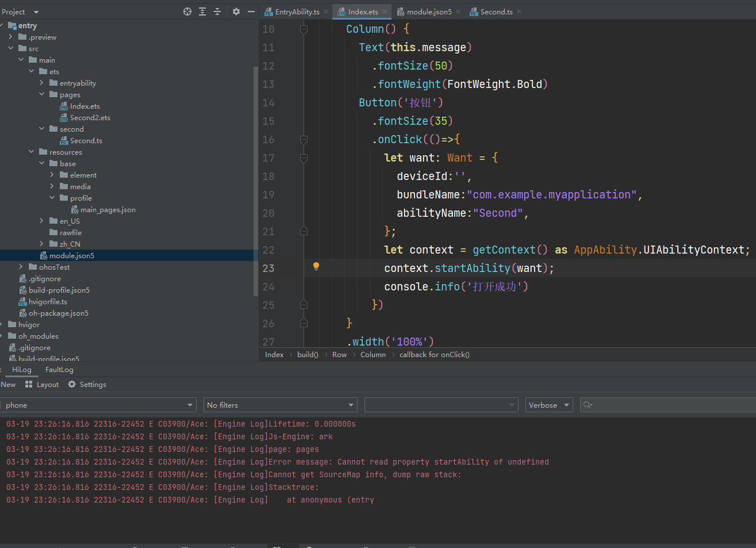Hide the Project panel with minus icon

pyautogui.click(x=251, y=12)
